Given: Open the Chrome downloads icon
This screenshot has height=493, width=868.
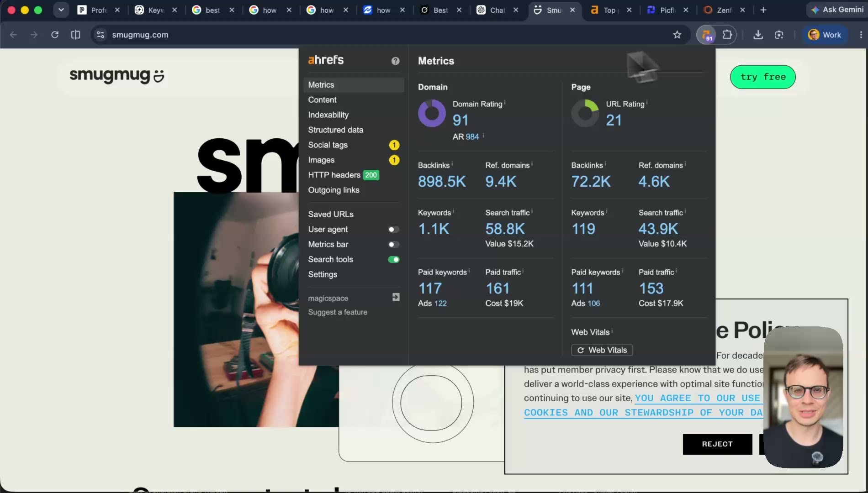Looking at the screenshot, I should coord(758,35).
